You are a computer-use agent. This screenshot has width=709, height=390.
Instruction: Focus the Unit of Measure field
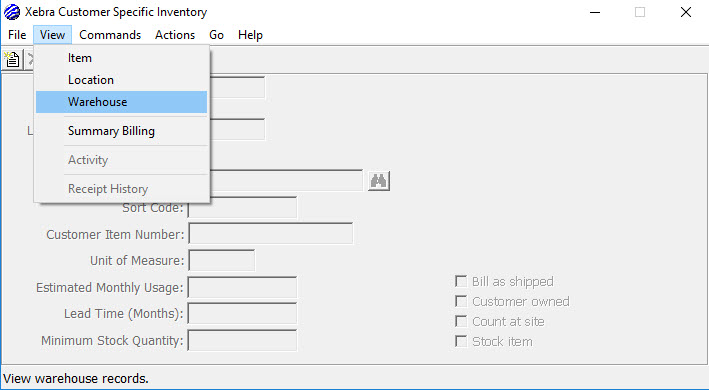(x=222, y=260)
